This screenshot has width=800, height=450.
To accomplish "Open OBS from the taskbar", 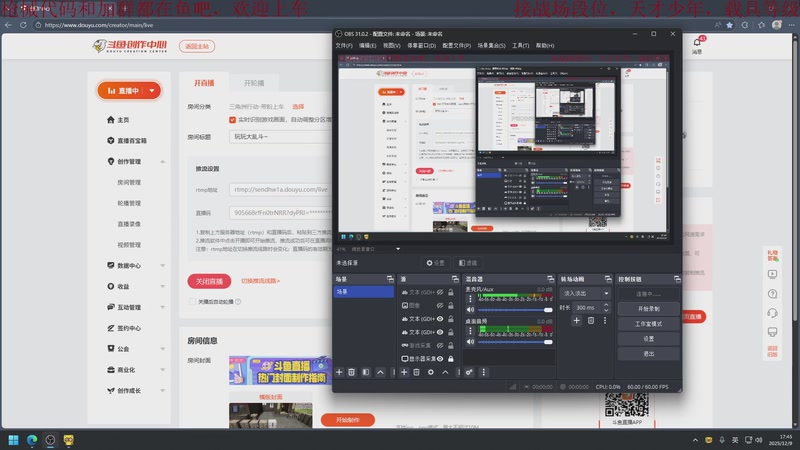I will point(50,440).
